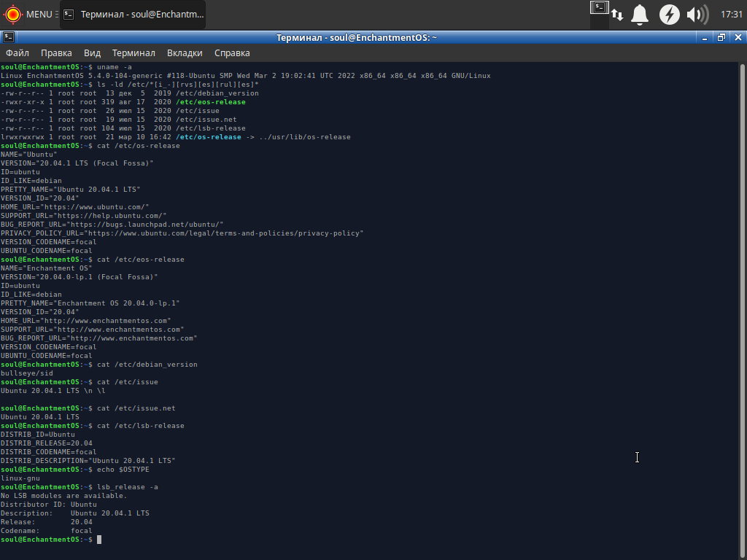747x560 pixels.
Task: Click the PRIVACY_POLICY_URL line
Action: coord(182,233)
